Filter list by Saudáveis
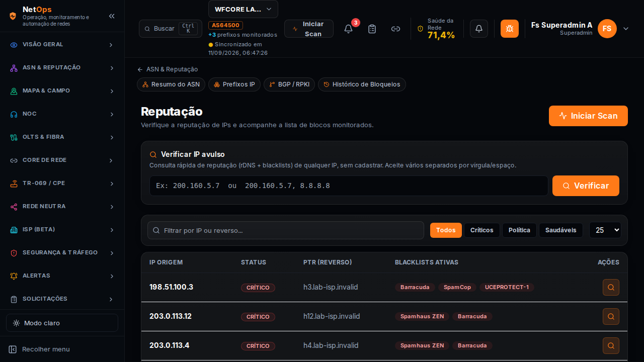Screen dimensions: 644x362 (561, 230)
